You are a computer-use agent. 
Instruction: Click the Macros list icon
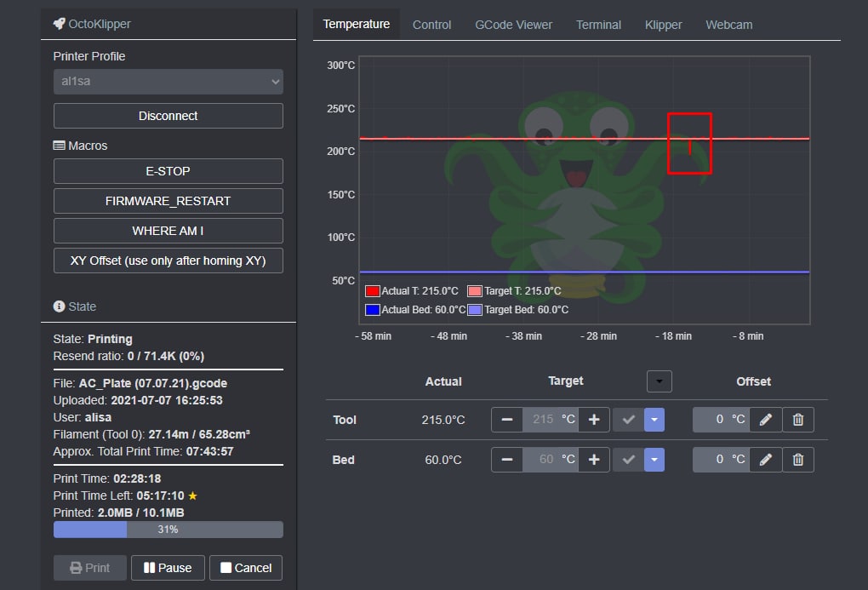pos(59,146)
